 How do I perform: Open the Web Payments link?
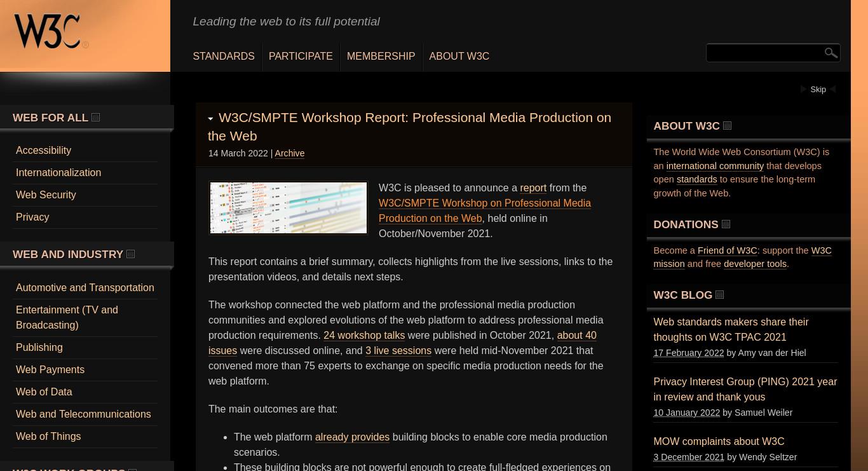point(50,369)
